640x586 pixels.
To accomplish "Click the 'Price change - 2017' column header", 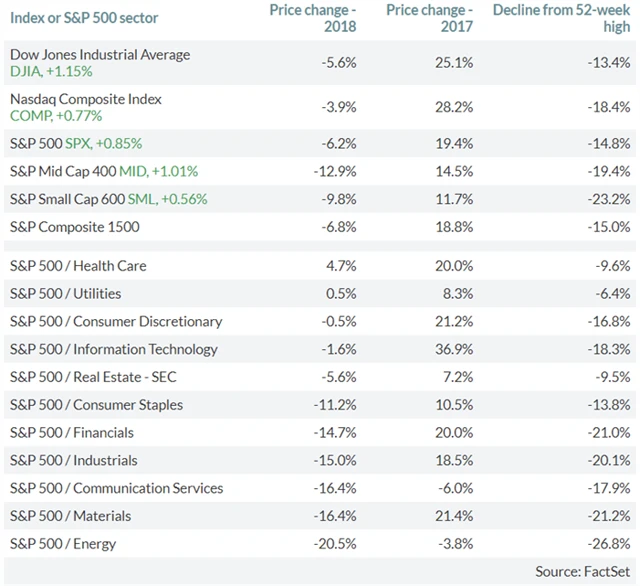I will point(429,18).
